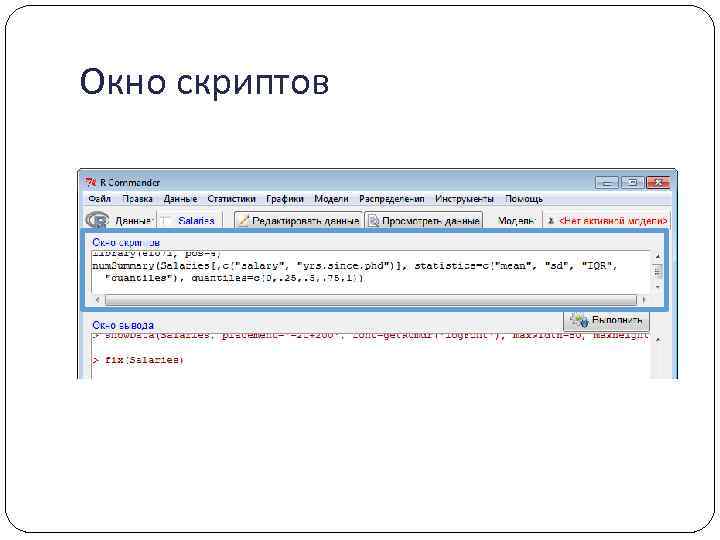The height and width of the screenshot is (540, 720).
Task: Click the numSummary line in script window
Action: point(354,266)
